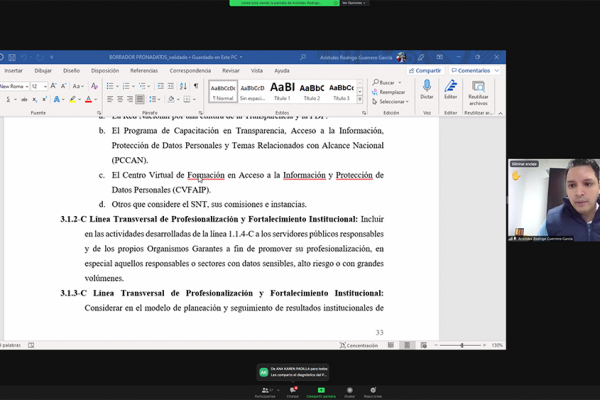Open Zoom Reacciones icon
The height and width of the screenshot is (400, 600).
pos(373,392)
